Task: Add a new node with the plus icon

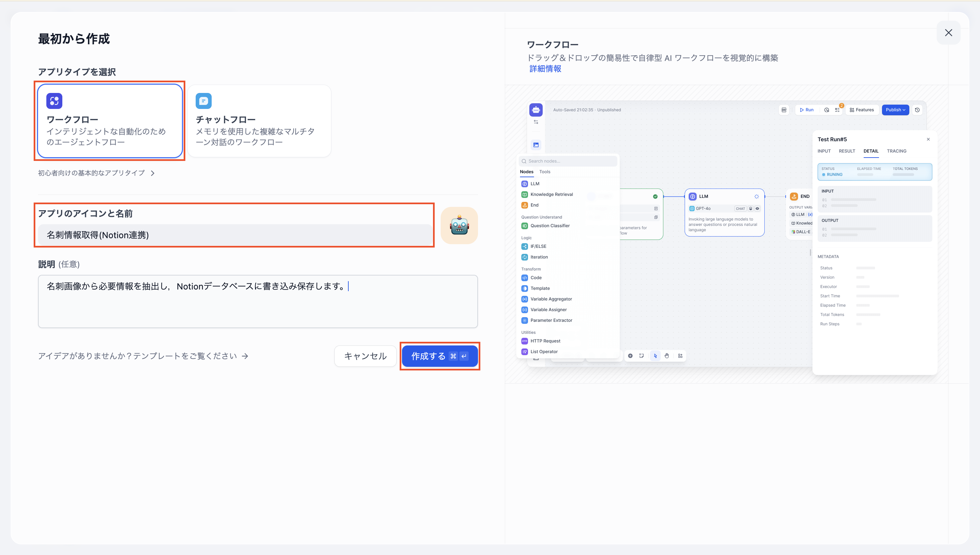Action: tap(631, 356)
